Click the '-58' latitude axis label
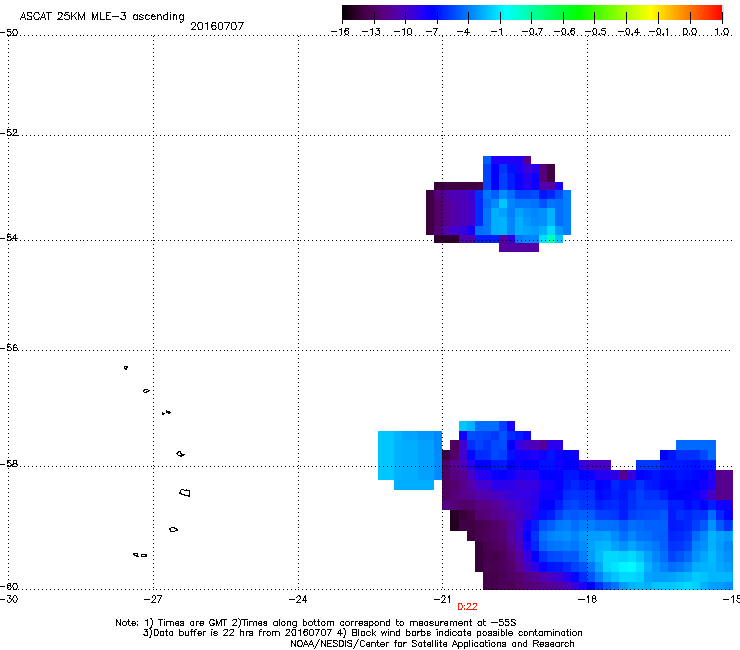 [9, 464]
